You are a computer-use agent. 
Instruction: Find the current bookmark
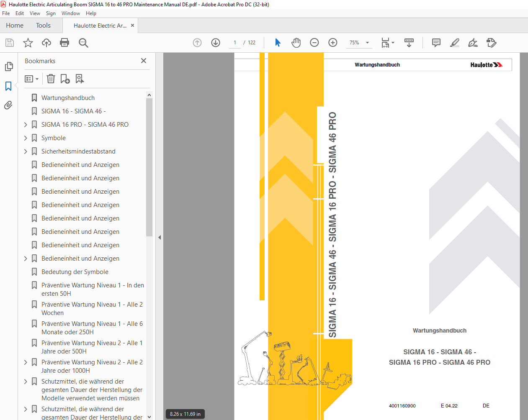click(80, 79)
